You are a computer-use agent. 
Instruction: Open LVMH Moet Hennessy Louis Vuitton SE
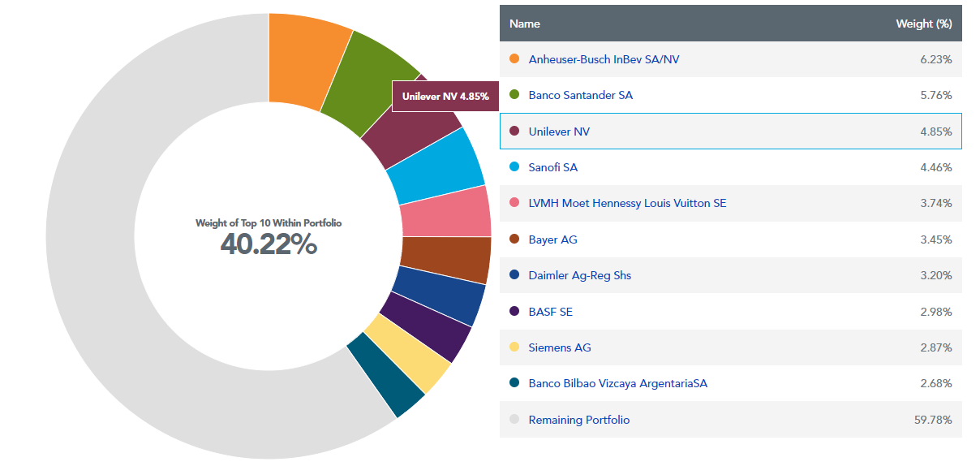pyautogui.click(x=627, y=203)
